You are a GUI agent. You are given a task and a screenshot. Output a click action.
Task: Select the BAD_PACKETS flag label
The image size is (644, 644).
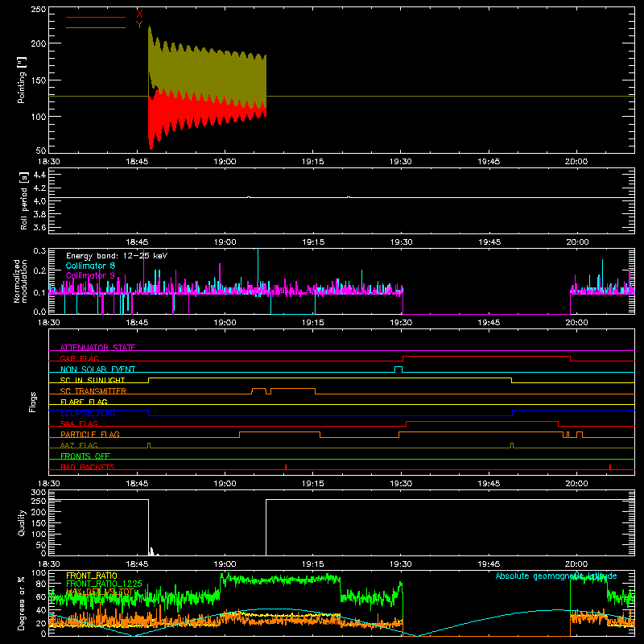coord(88,467)
